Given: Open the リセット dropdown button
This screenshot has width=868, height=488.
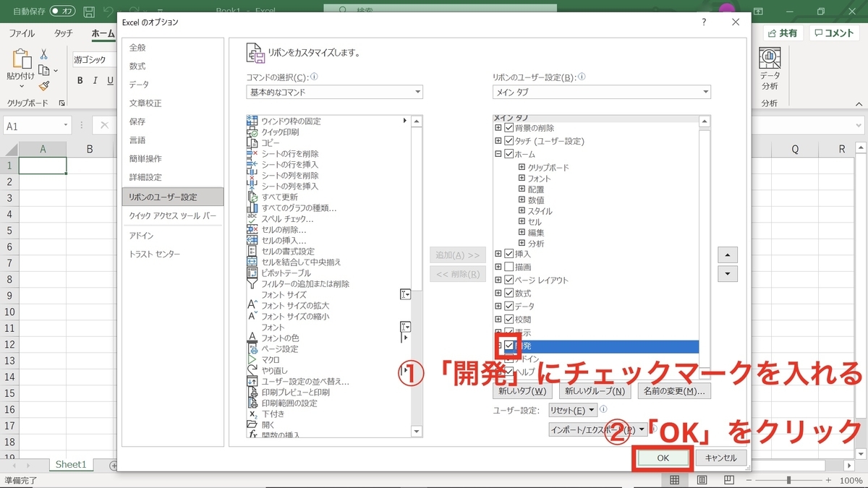Looking at the screenshot, I should (x=573, y=411).
